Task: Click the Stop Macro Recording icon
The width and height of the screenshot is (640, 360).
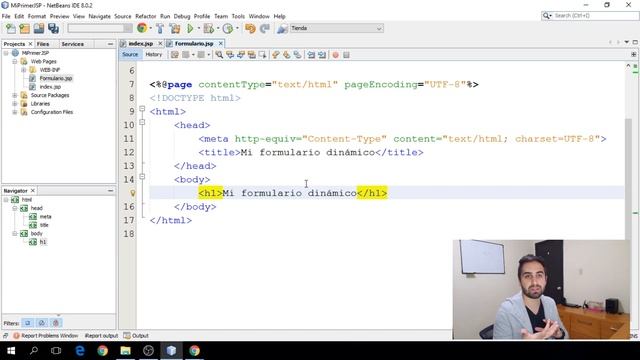Action: tap(346, 55)
